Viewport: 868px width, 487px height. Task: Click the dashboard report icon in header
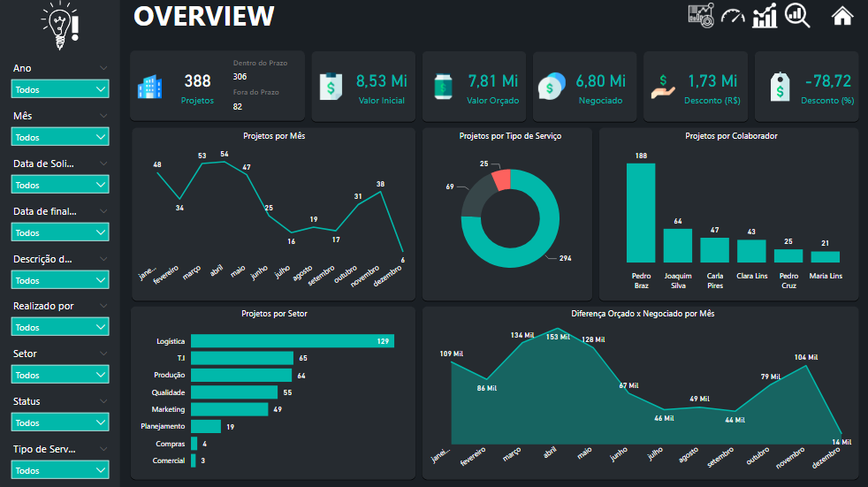pos(701,15)
